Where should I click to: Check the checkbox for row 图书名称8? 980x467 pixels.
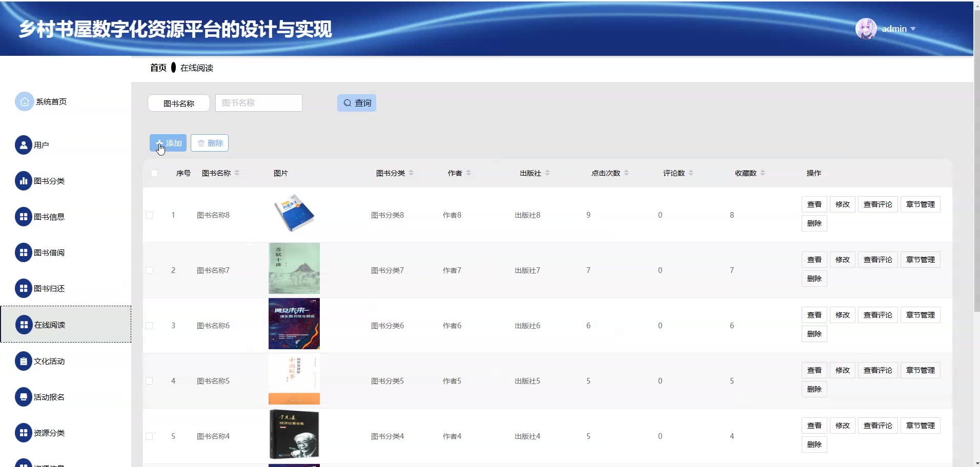click(x=149, y=215)
